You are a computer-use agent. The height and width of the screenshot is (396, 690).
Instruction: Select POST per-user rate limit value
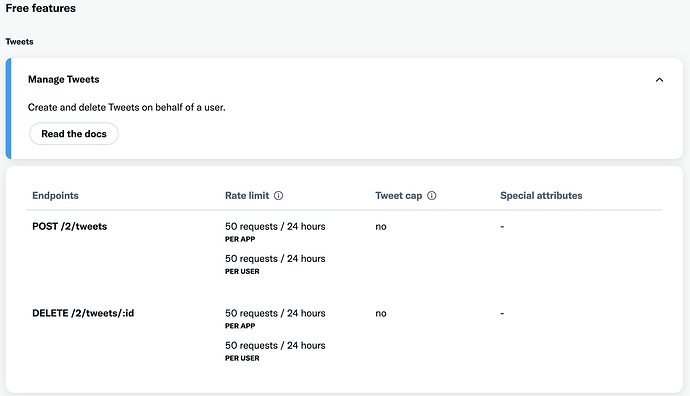pos(275,258)
